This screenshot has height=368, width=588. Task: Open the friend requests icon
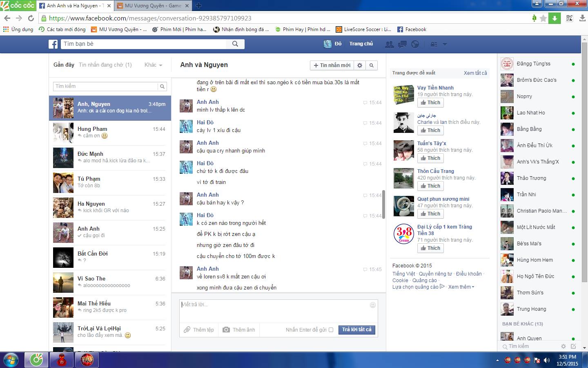[390, 44]
